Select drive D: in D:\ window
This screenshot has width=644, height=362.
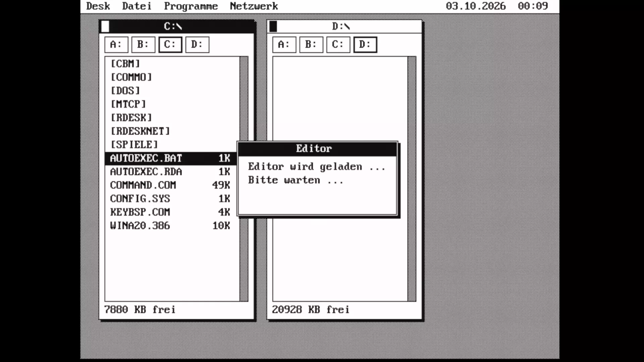(x=365, y=45)
